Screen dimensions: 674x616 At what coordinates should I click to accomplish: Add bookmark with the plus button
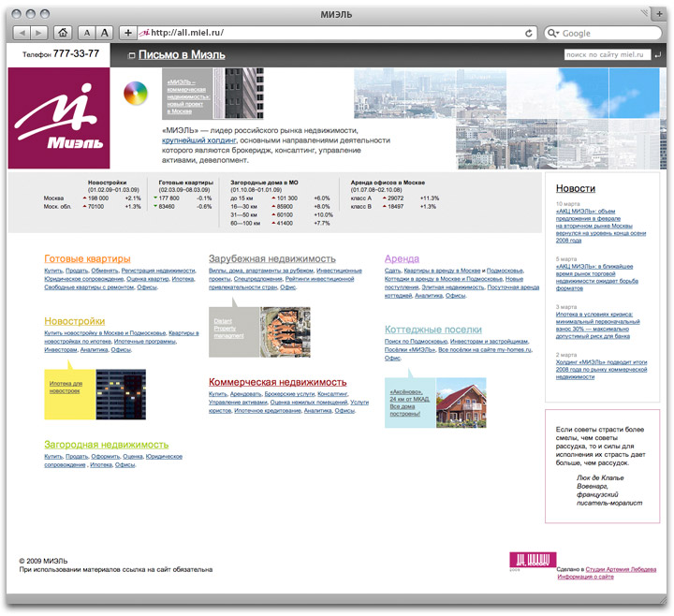(127, 33)
